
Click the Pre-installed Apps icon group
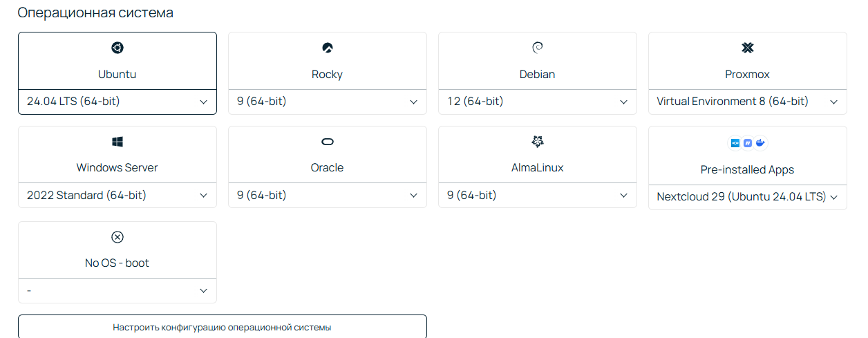tap(749, 143)
